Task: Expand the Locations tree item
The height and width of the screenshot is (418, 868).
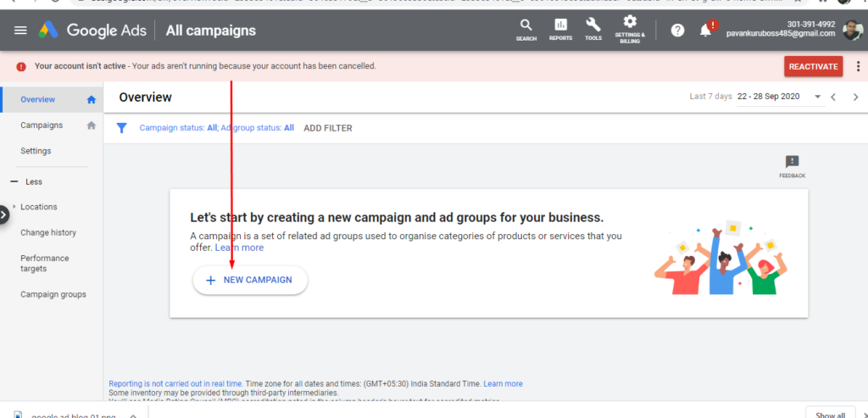Action: (x=14, y=207)
